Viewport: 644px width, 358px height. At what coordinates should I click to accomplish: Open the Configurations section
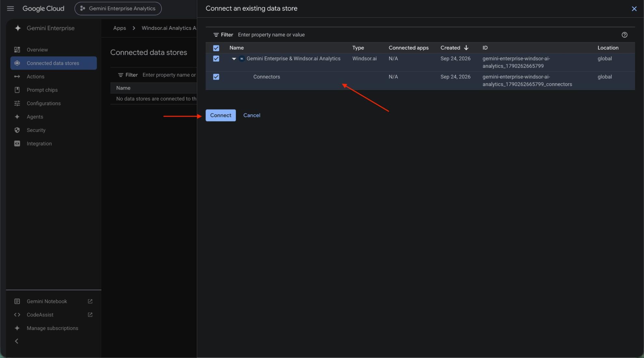tap(54, 103)
